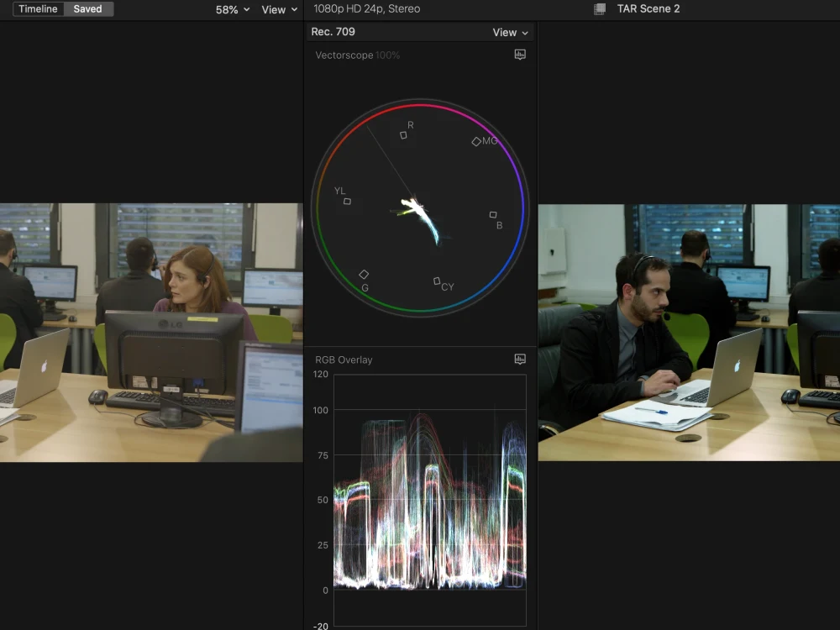
Task: Open the RGB Overlay display settings icon
Action: click(x=520, y=359)
